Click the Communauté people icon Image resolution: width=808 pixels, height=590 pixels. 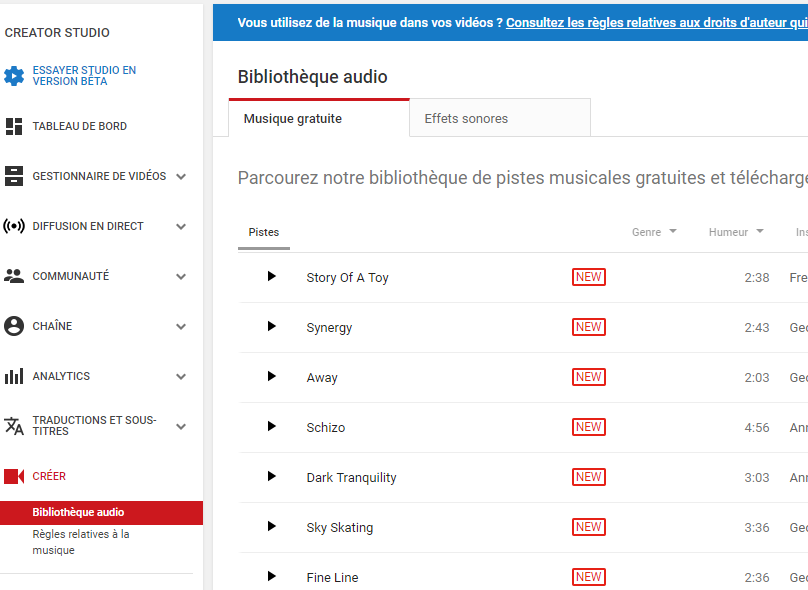[x=14, y=276]
